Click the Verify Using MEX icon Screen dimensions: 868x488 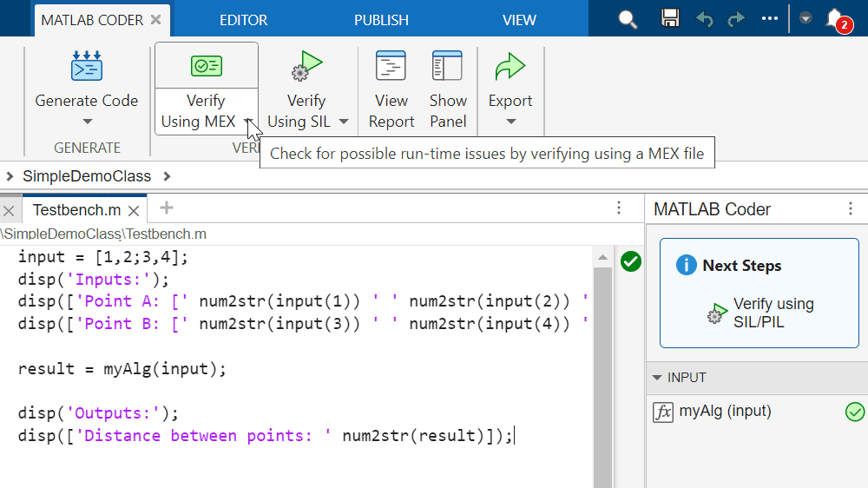[206, 66]
